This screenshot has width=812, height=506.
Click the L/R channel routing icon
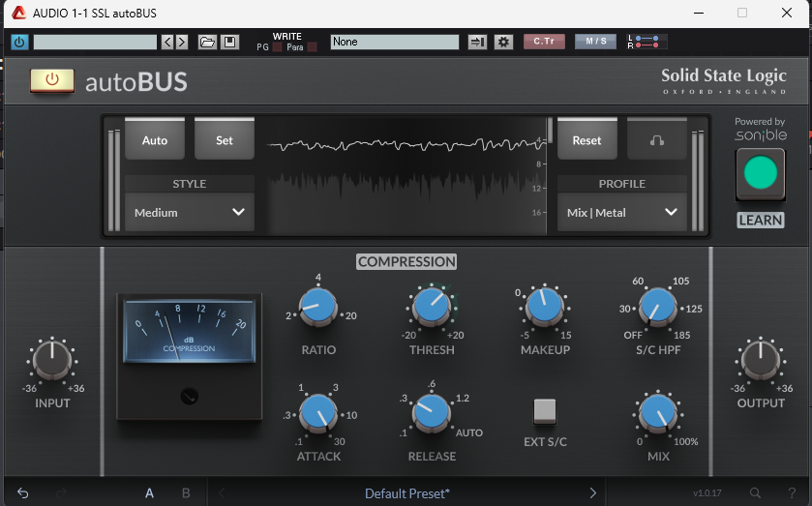[x=647, y=42]
